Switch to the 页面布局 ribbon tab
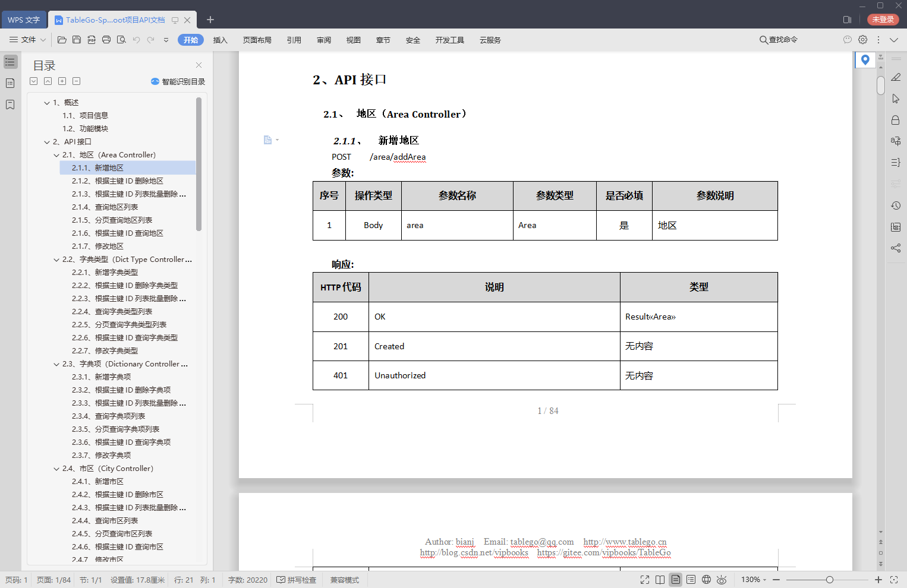This screenshot has width=907, height=588. [257, 40]
